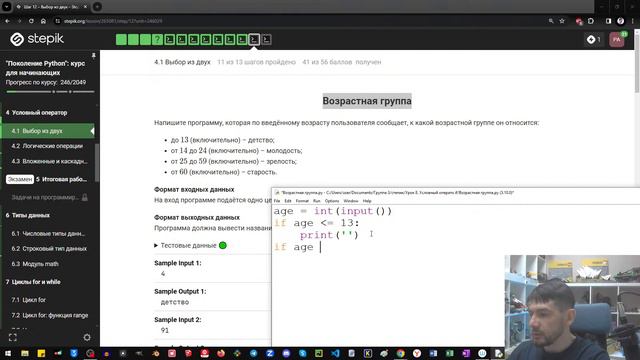Image resolution: width=640 pixels, height=360 pixels.
Task: Reload the browser page
Action: click(31, 21)
